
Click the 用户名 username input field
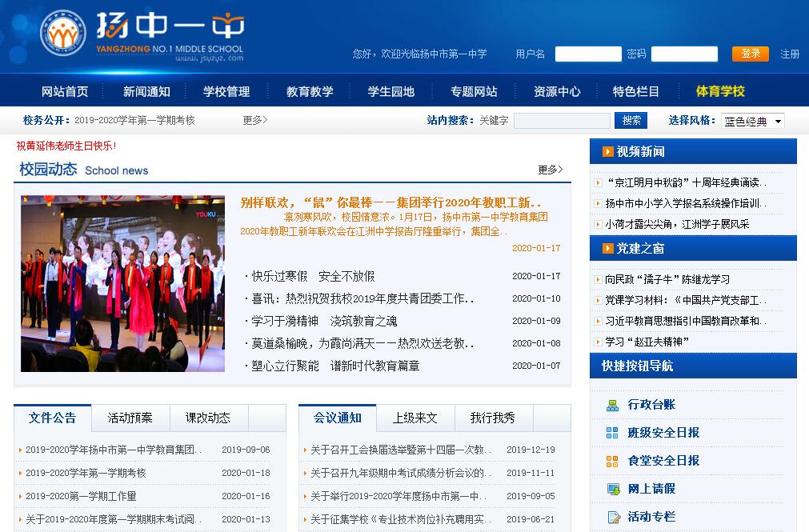588,54
